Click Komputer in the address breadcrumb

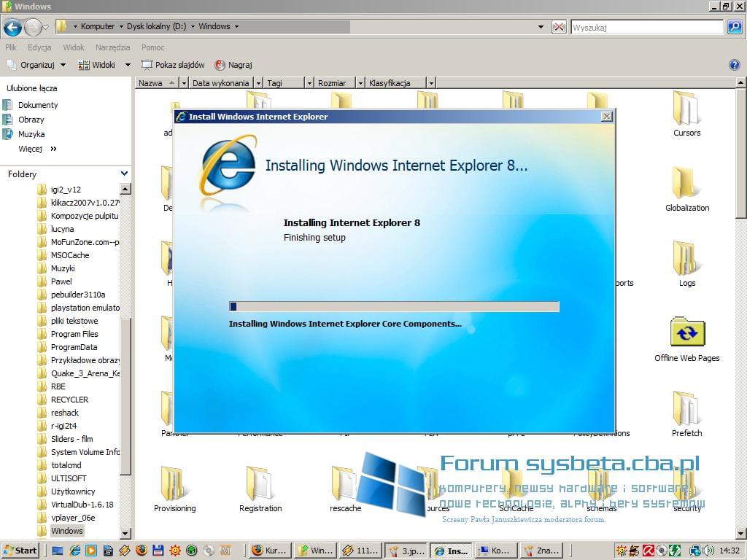point(98,26)
